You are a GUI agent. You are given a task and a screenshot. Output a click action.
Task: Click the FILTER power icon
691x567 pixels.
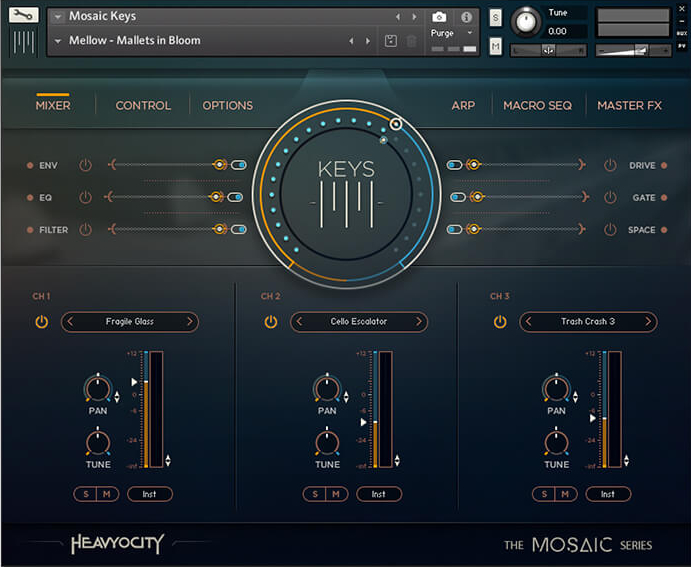(x=85, y=230)
